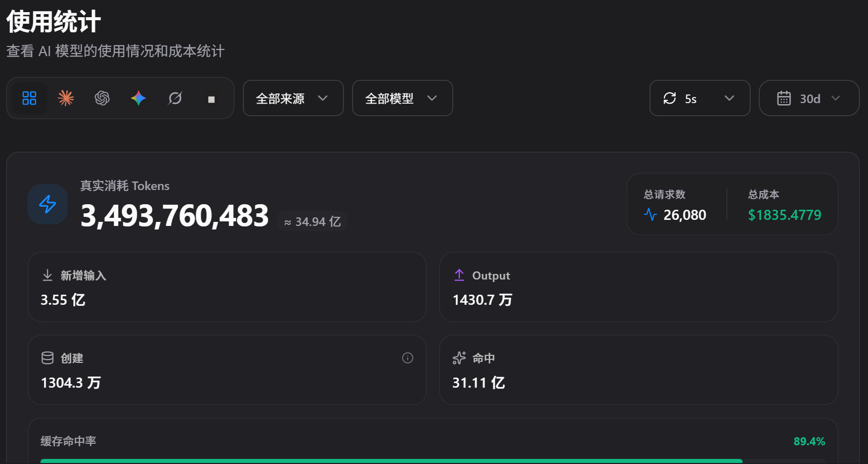Filter usage by the Grok provider icon
The image size is (868, 464).
(175, 98)
